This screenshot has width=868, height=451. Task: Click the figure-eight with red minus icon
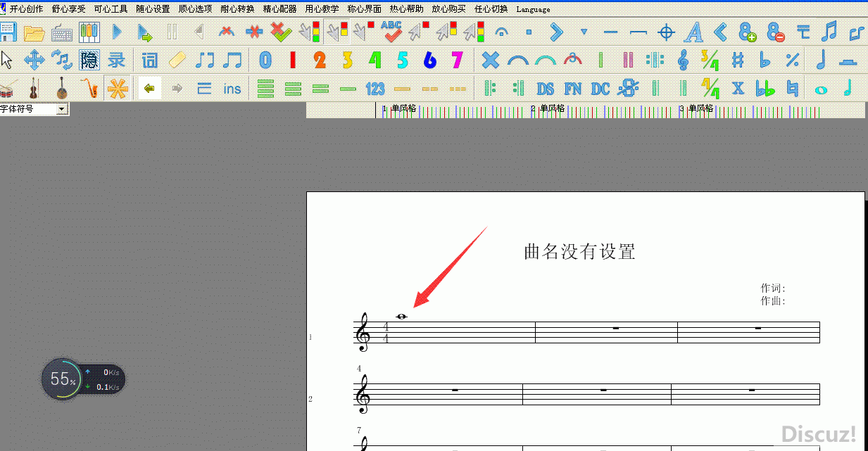pos(776,32)
